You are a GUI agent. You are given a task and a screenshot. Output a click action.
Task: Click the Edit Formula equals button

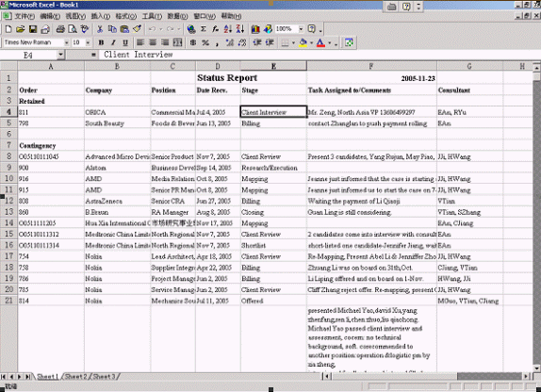(93, 55)
